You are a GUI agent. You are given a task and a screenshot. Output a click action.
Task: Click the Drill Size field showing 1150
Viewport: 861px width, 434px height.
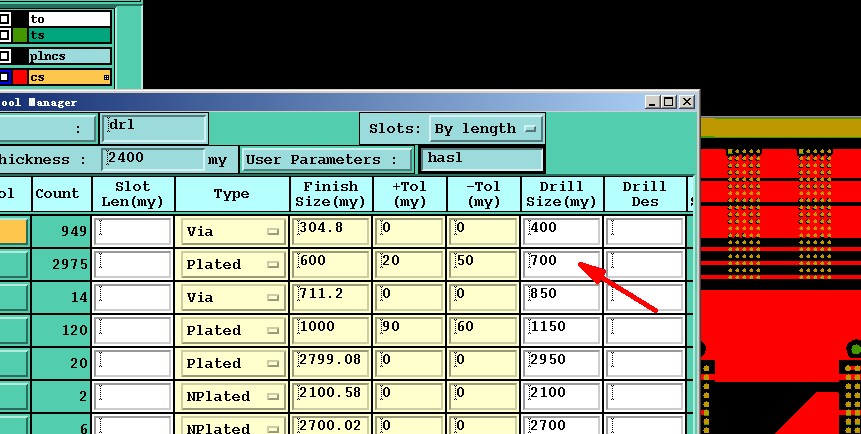(562, 330)
